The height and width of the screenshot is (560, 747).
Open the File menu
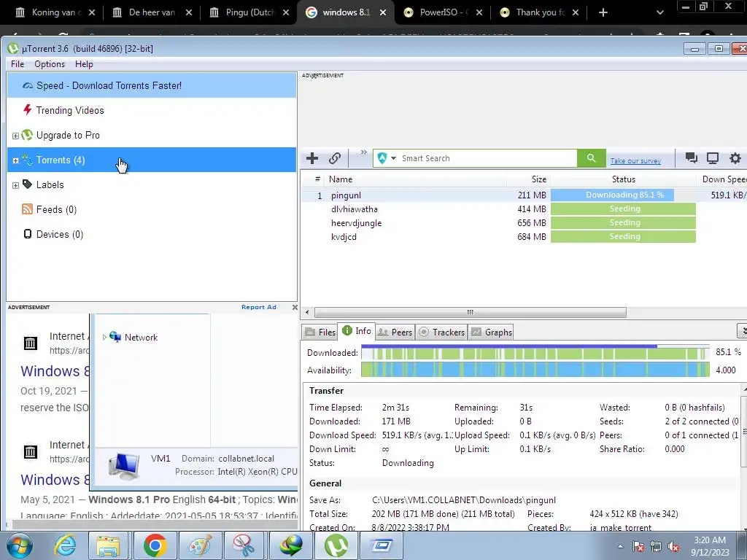click(18, 64)
